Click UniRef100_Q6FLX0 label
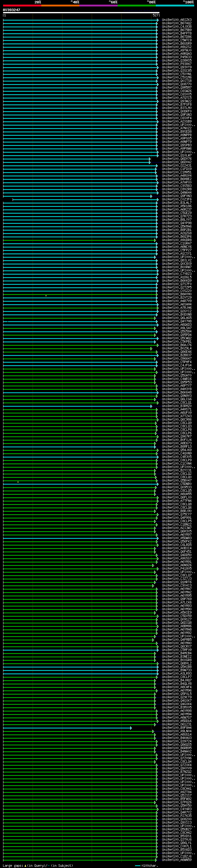 177,498
